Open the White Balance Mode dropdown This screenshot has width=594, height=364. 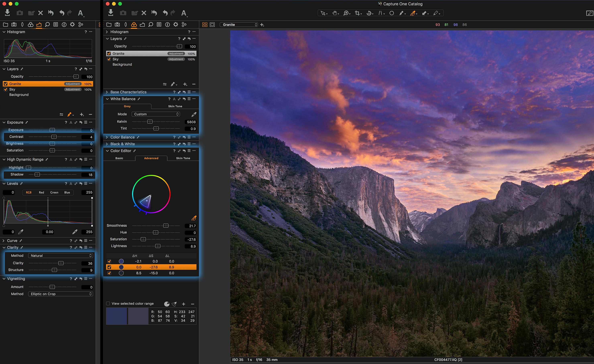pos(156,114)
